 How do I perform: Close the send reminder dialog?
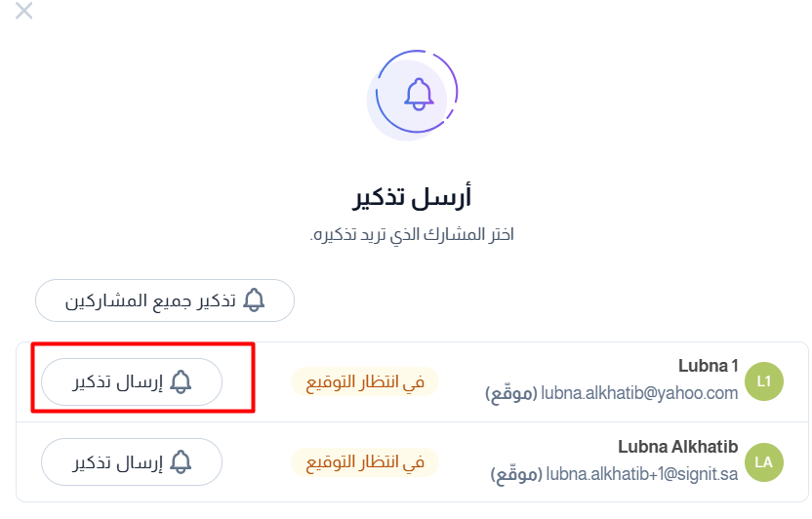point(23,11)
